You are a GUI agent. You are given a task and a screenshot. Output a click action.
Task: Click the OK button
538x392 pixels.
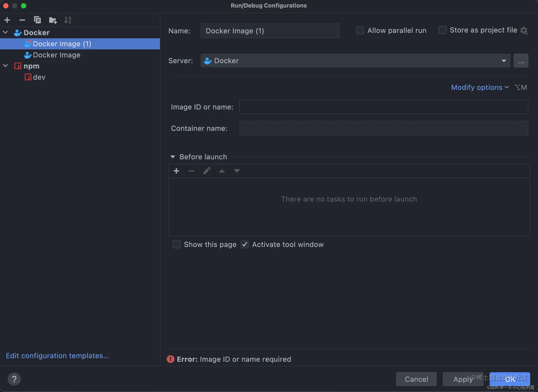510,379
